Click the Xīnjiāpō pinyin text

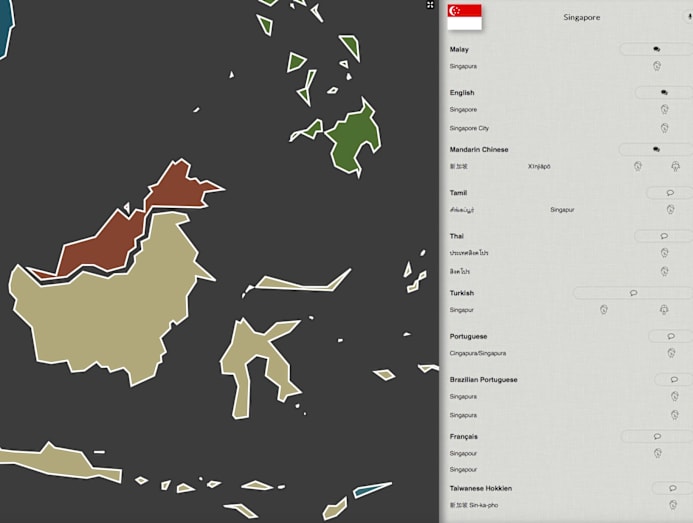pyautogui.click(x=539, y=166)
